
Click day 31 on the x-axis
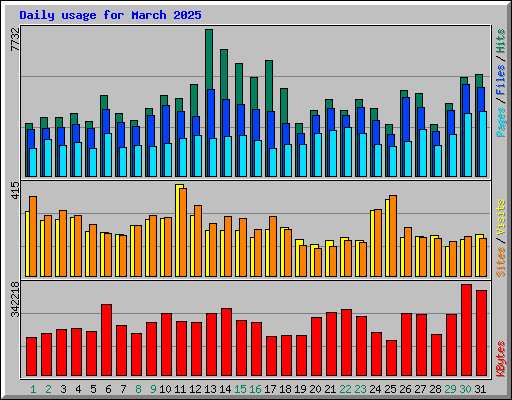point(480,389)
